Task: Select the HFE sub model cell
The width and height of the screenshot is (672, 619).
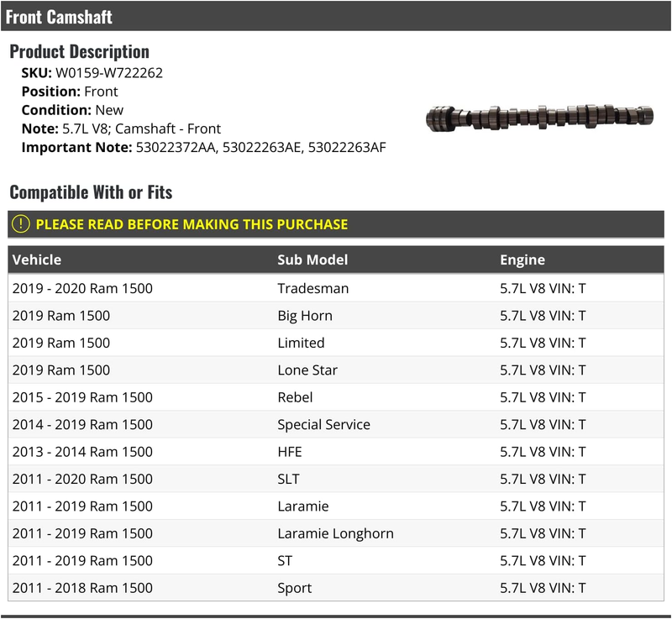Action: point(290,452)
